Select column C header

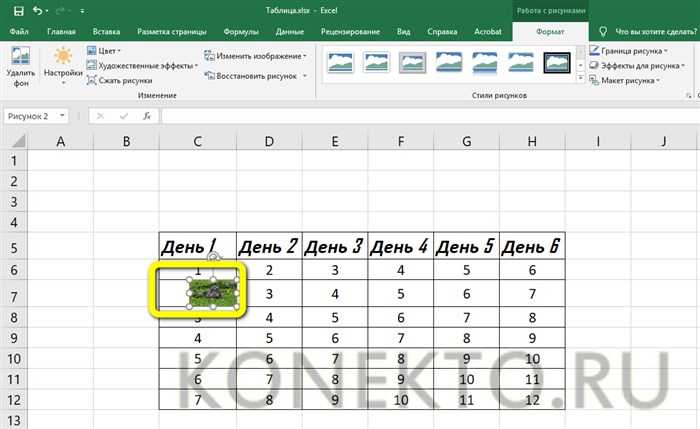coord(198,142)
